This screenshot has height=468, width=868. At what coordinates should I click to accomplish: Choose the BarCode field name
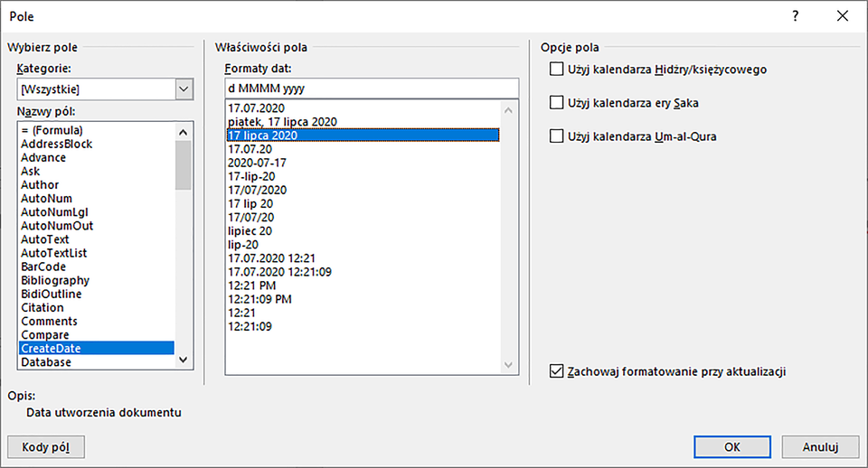(x=43, y=267)
